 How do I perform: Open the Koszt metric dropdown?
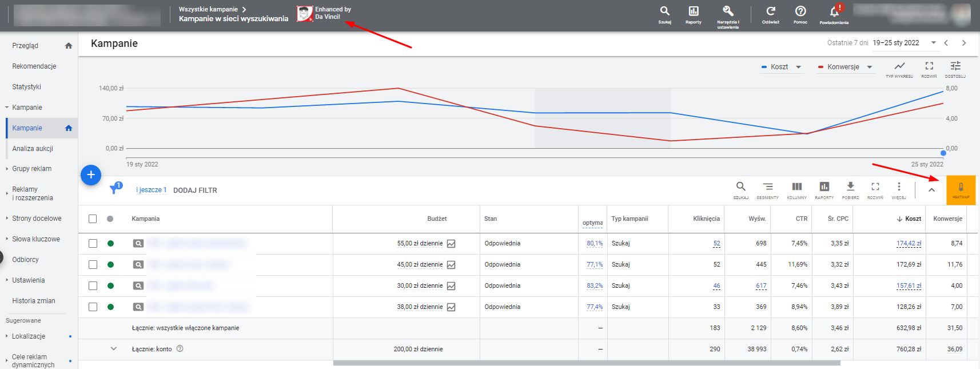tap(781, 67)
